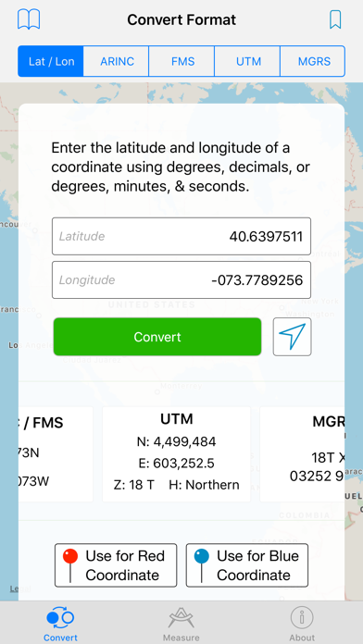Focus the Longitude input field
This screenshot has height=644, width=363.
pos(181,279)
